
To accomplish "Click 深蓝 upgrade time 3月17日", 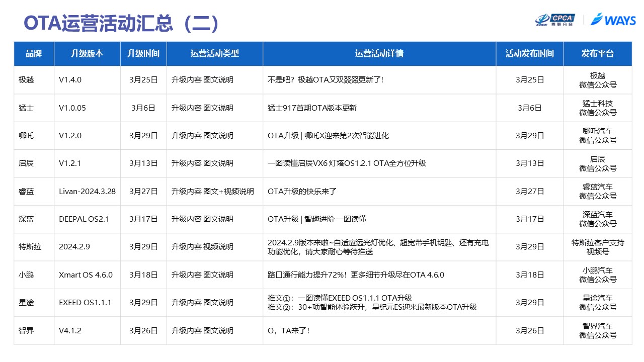I will [x=143, y=219].
